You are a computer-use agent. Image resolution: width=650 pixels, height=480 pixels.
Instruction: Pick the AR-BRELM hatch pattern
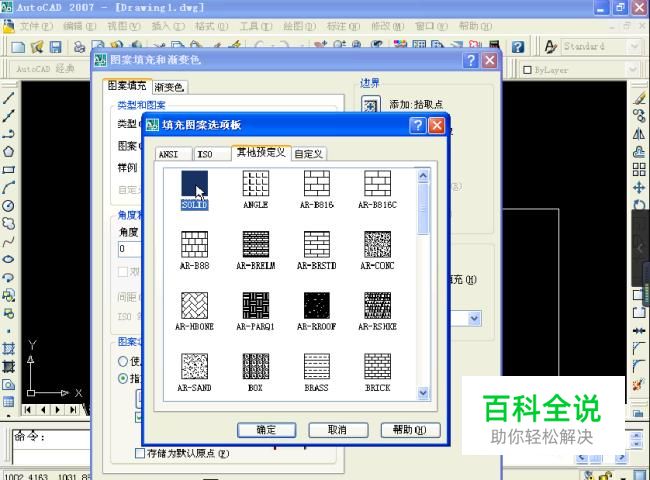(256, 244)
